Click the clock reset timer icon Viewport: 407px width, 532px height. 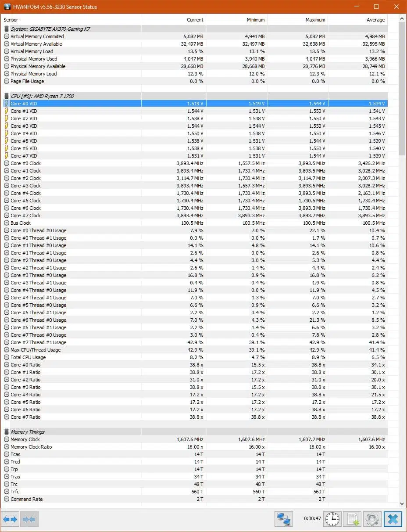(x=332, y=519)
